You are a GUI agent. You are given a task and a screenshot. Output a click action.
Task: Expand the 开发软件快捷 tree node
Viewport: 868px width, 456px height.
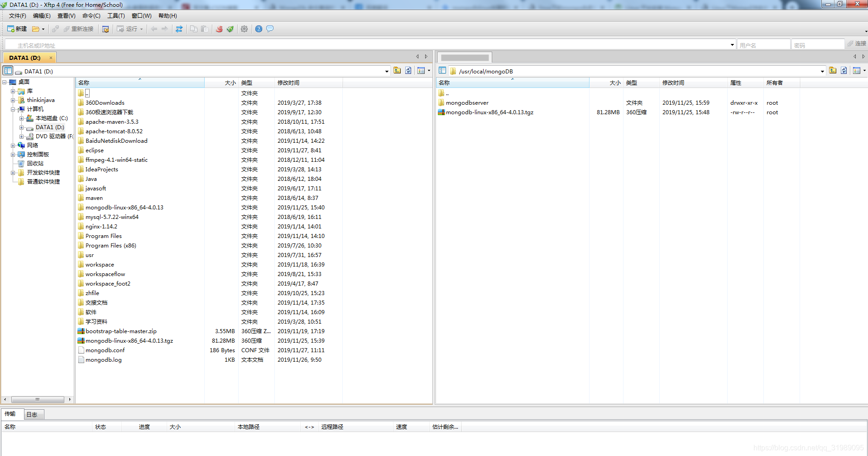(13, 173)
